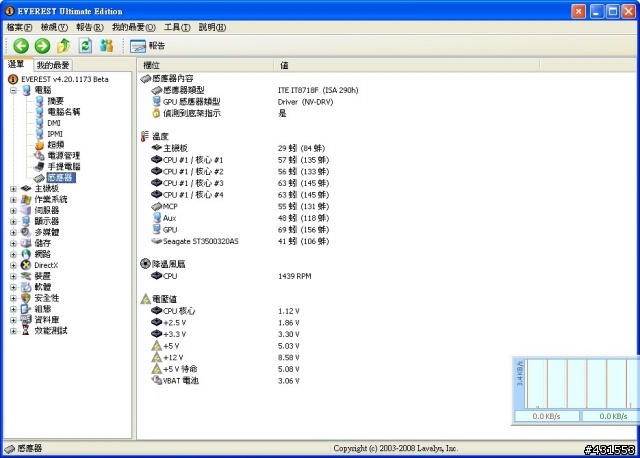The height and width of the screenshot is (458, 640).
Task: Click the 溫度 thermometer section icon
Action: 144,136
